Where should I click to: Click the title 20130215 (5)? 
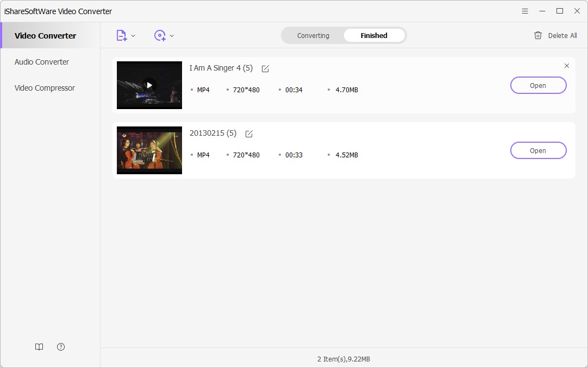213,134
